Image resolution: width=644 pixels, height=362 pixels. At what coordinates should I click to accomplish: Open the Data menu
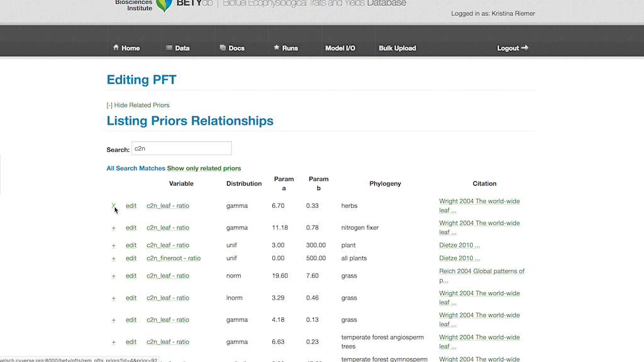coord(177,48)
